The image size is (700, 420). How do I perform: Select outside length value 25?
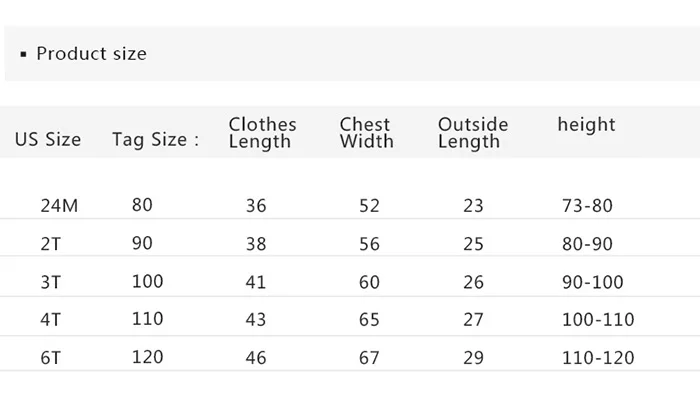coord(473,244)
